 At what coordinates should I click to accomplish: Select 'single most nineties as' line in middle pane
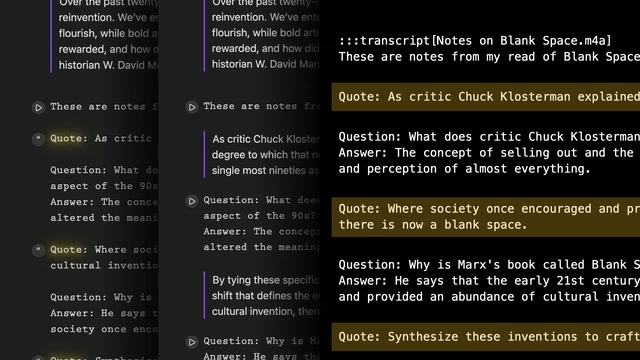click(x=265, y=170)
